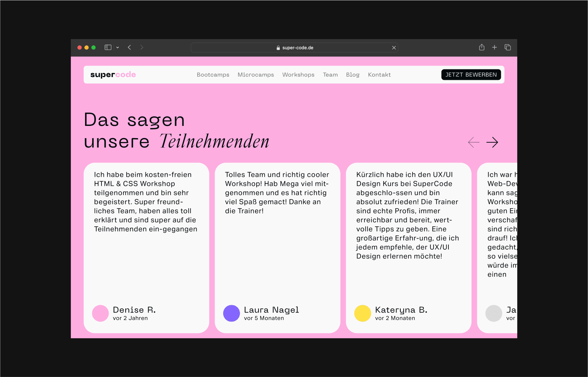Maximize the window with the green button
Screen dimensions: 588x377
(x=93, y=47)
